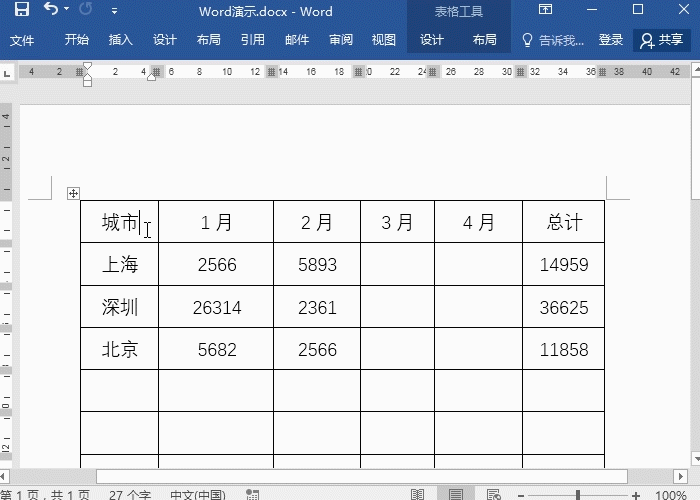Click the 告诉我 lightbulb search box
The image size is (700, 500).
553,40
